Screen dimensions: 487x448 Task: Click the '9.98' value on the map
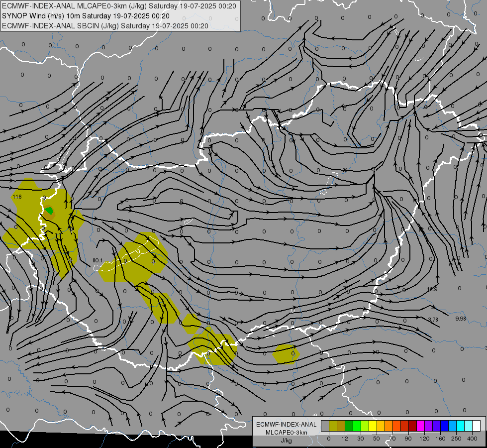(461, 319)
